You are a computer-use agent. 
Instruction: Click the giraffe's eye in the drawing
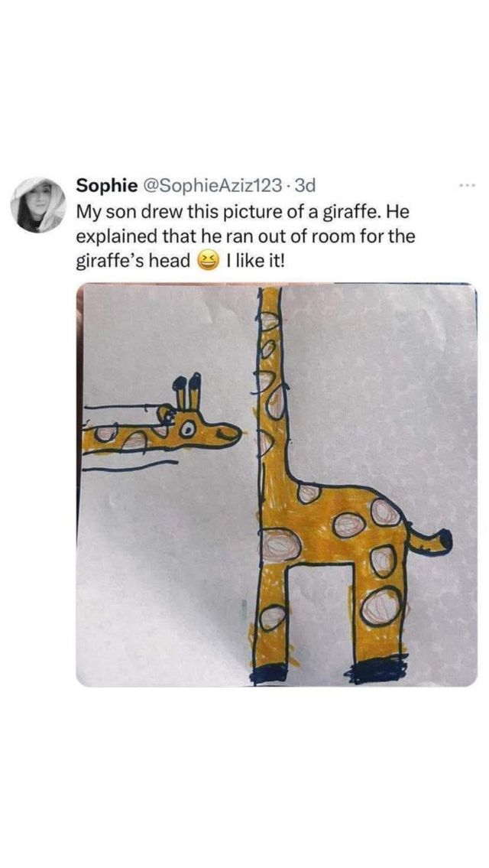188,427
